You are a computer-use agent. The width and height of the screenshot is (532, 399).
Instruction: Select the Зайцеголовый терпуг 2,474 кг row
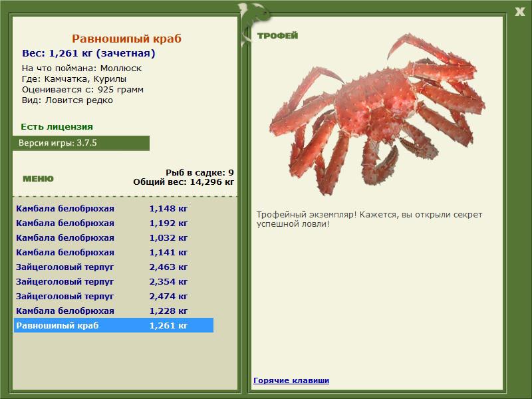113,296
